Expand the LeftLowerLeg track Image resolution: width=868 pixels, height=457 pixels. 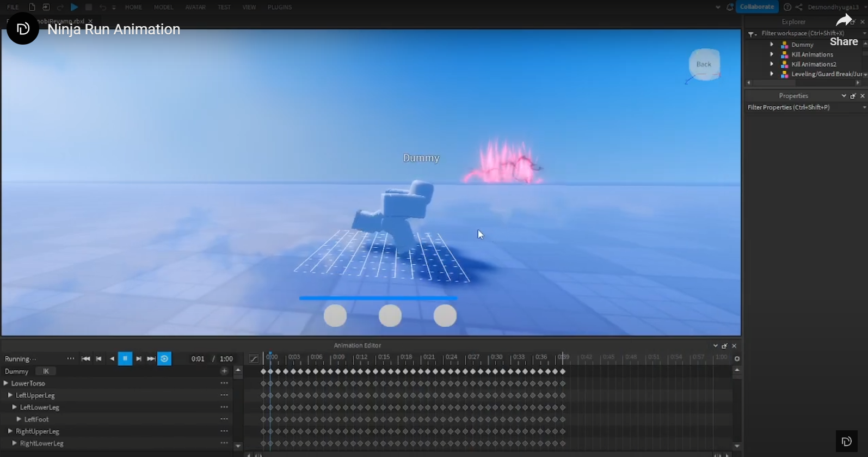click(x=15, y=407)
